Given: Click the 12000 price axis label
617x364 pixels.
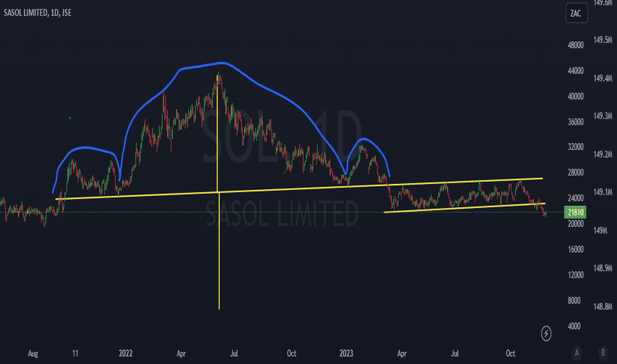Looking at the screenshot, I should [x=576, y=275].
